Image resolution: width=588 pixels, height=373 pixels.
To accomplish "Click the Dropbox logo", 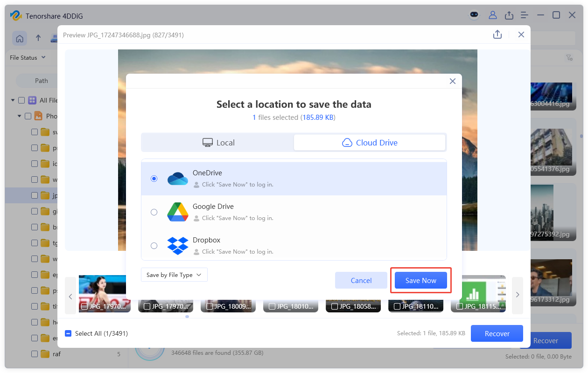I will click(177, 246).
